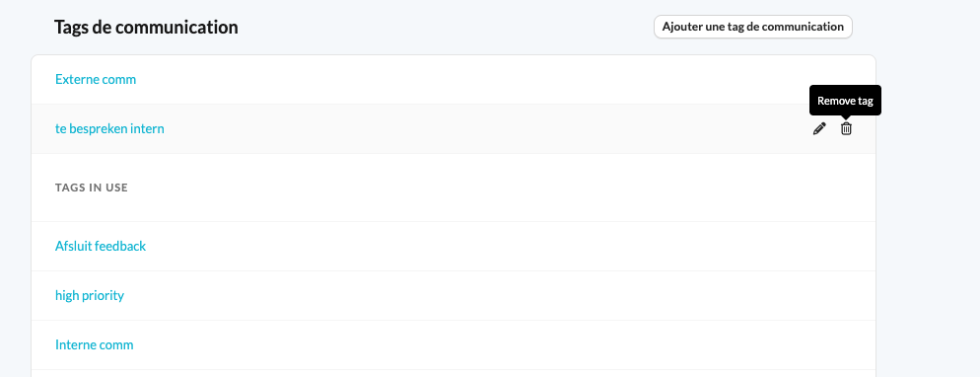Click the black "Remove tag" tooltip
Screen dimensions: 980x377
tap(845, 101)
